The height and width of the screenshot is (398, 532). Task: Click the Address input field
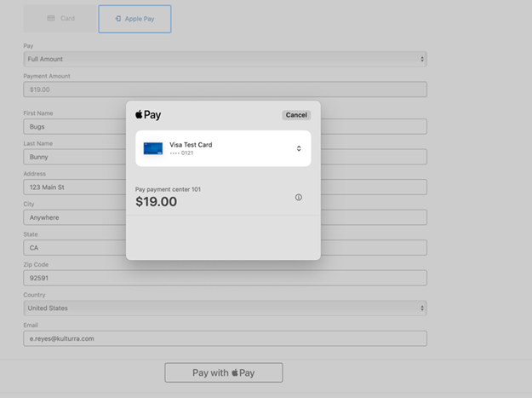click(75, 187)
